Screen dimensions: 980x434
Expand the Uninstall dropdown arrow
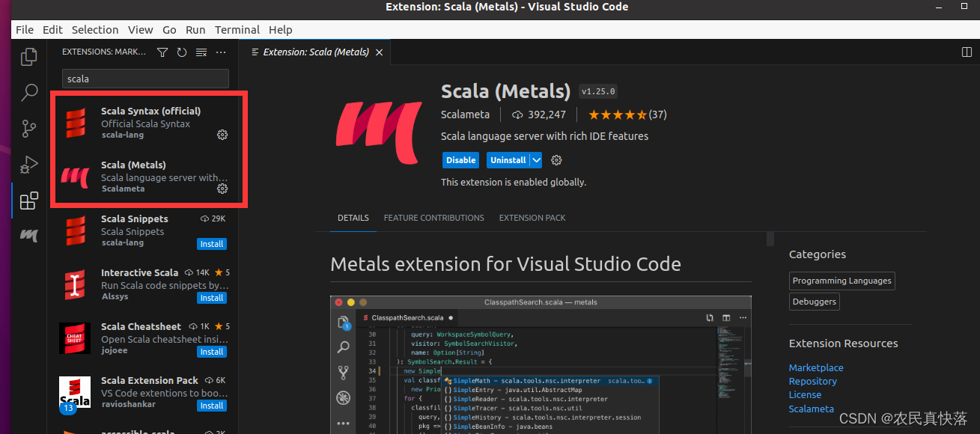[x=536, y=160]
